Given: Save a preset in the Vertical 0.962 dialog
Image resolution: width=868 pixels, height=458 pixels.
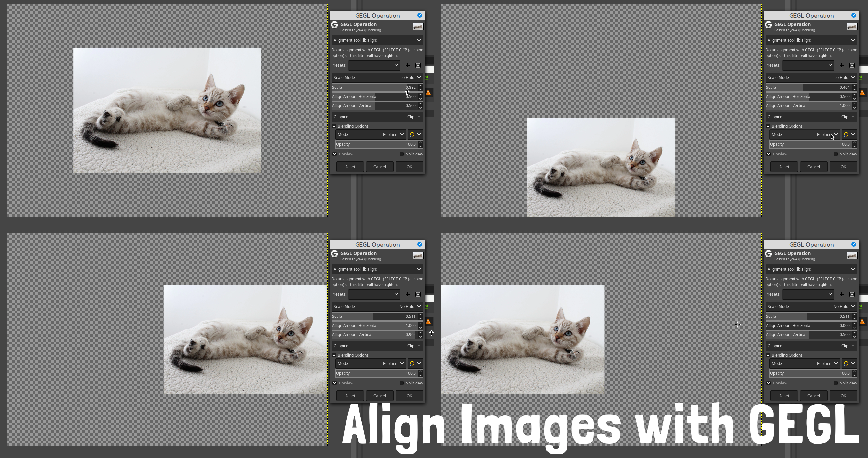Looking at the screenshot, I should pyautogui.click(x=407, y=294).
